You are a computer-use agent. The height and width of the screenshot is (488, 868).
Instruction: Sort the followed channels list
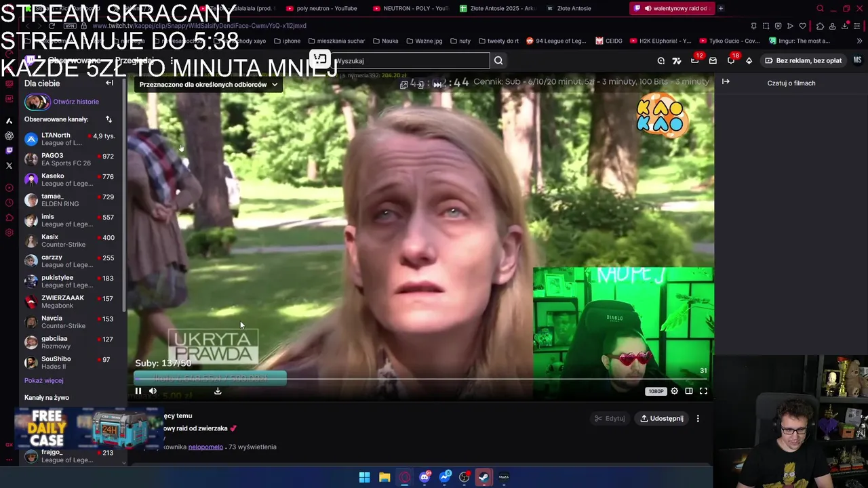108,119
